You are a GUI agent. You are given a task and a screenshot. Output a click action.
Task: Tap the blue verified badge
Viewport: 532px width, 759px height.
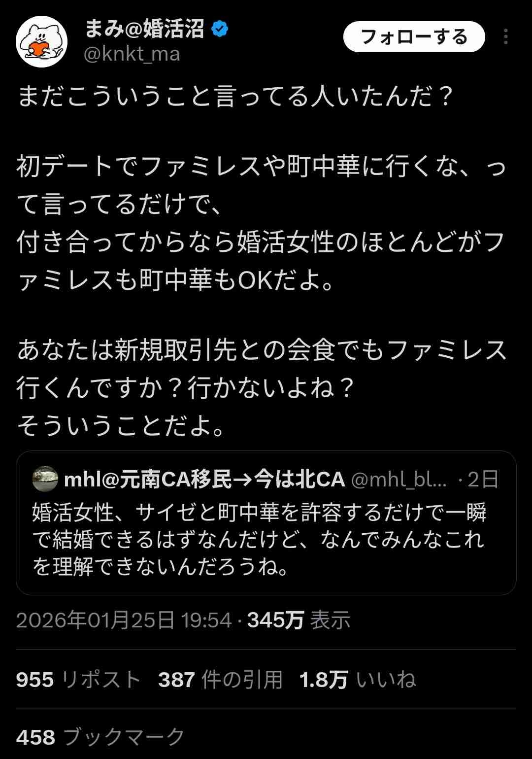[220, 30]
